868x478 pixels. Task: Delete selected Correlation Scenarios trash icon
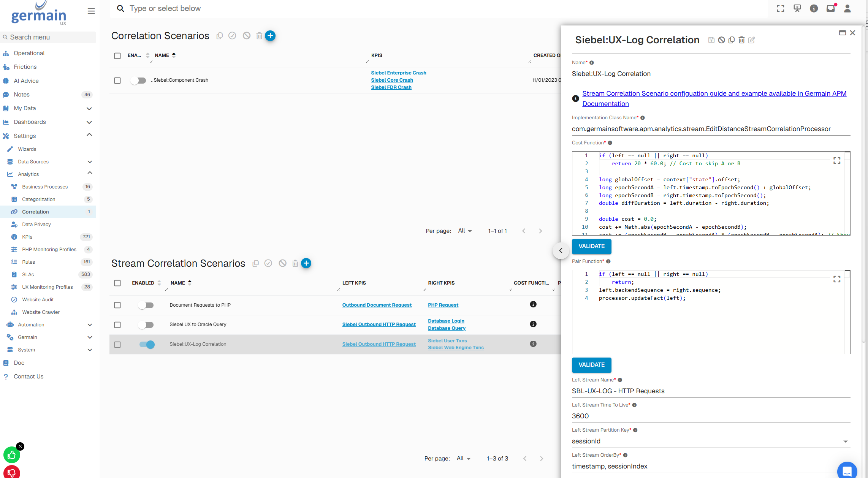pyautogui.click(x=259, y=36)
